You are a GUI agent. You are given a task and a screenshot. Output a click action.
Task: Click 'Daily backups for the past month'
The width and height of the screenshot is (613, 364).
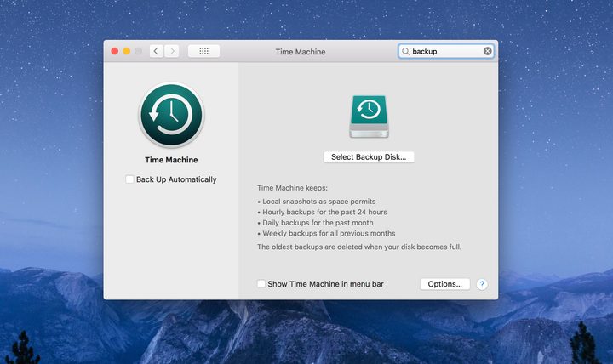click(315, 223)
